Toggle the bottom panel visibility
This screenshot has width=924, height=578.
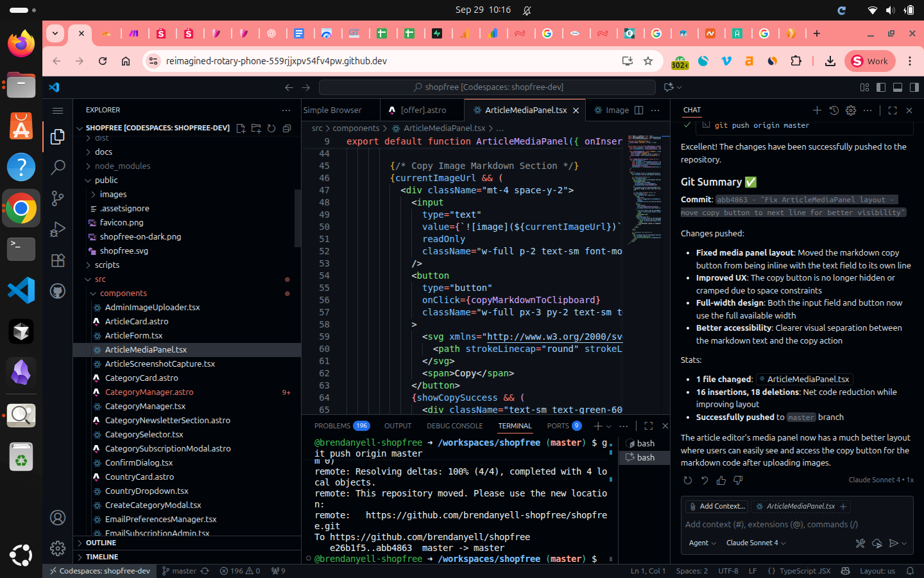pos(898,87)
